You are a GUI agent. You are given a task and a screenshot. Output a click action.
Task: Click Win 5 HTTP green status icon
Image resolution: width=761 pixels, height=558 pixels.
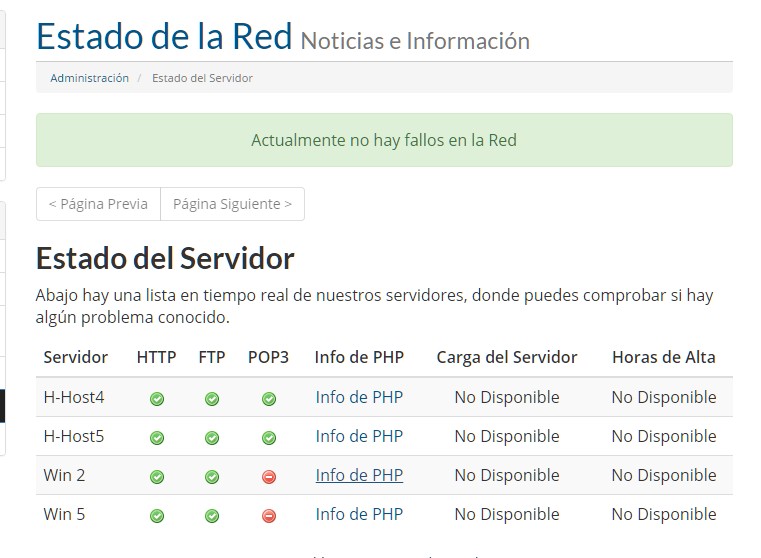coord(157,516)
